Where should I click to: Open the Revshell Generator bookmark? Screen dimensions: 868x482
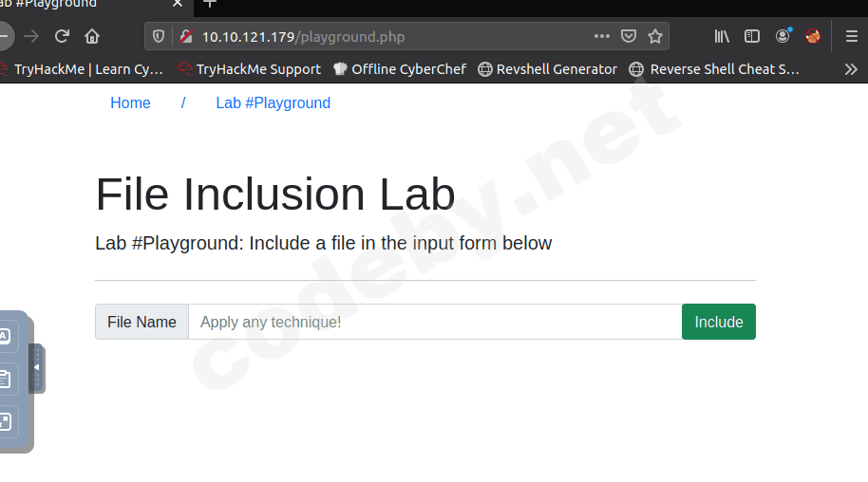(547, 69)
